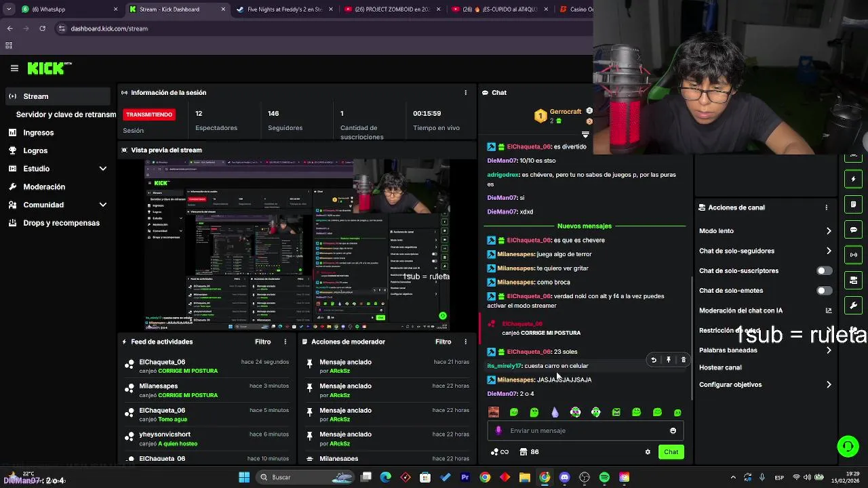Open the Stream sidebar section
Screen dimensions: 868x488
[x=58, y=96]
